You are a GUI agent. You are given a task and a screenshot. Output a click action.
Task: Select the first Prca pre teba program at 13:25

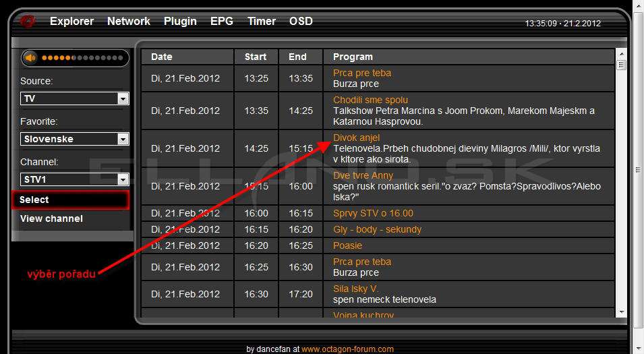[x=362, y=73]
